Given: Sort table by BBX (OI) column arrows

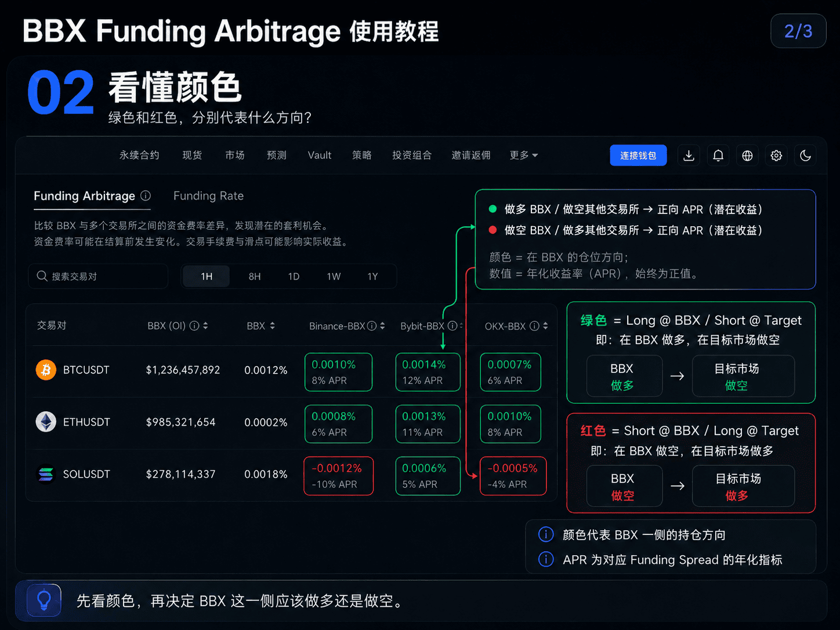Looking at the screenshot, I should pos(205,326).
